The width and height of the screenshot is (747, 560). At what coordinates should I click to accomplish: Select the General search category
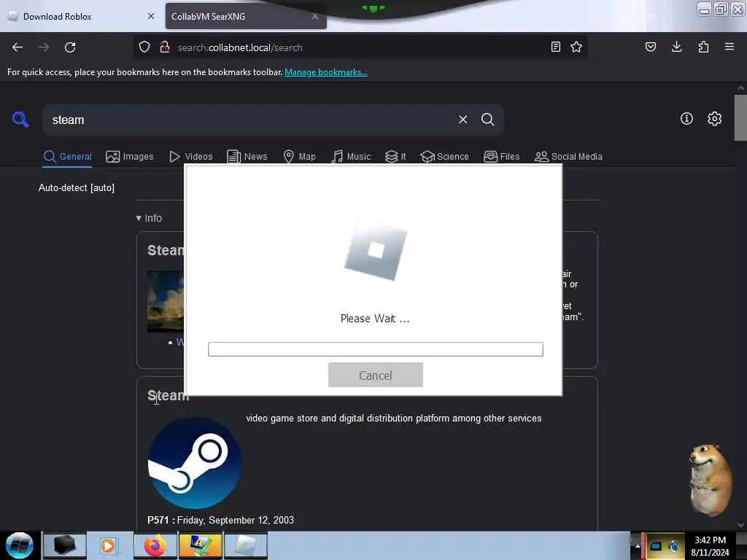[68, 157]
